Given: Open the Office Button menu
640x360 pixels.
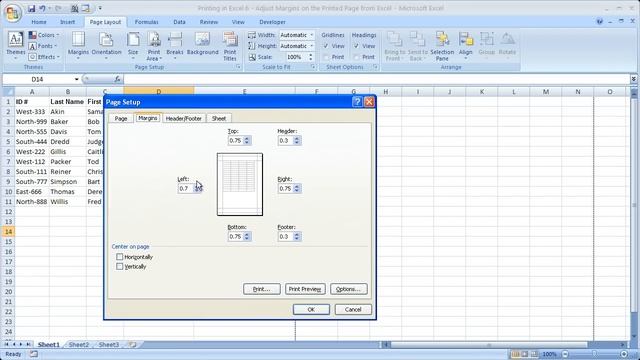Looking at the screenshot, I should coord(12,12).
